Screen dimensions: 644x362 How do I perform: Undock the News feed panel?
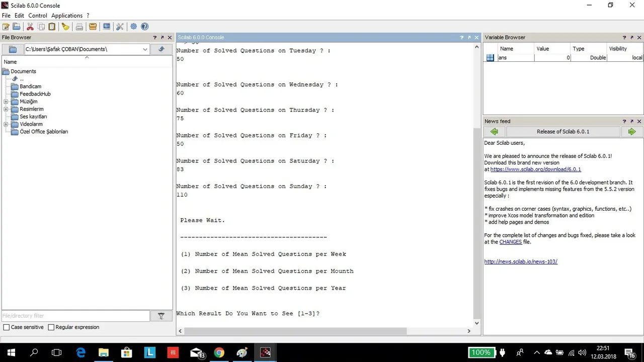632,121
